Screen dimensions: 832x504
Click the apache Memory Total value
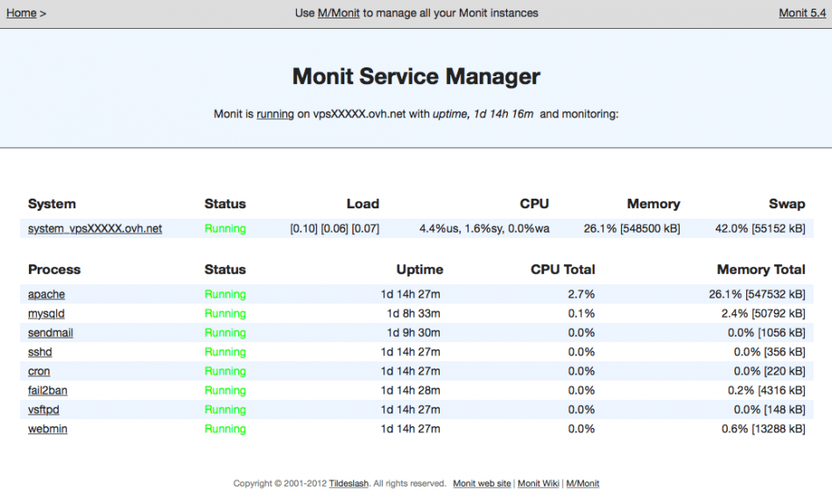pyautogui.click(x=757, y=294)
